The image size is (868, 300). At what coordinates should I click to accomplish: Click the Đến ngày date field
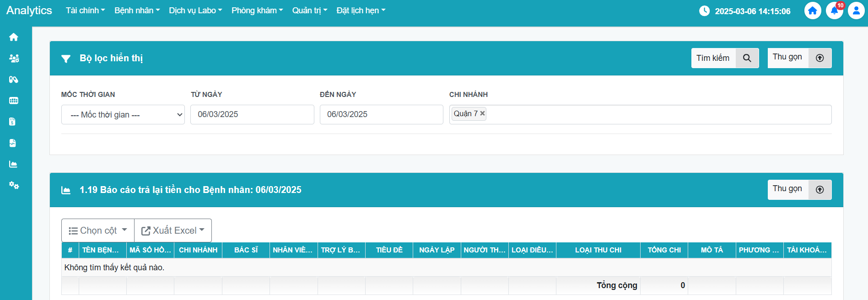(x=381, y=114)
